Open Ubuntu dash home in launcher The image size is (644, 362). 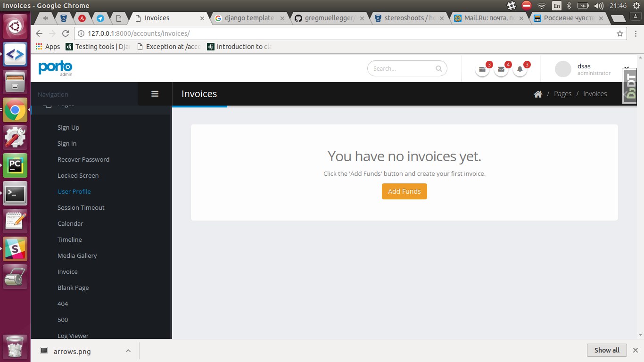tap(15, 26)
